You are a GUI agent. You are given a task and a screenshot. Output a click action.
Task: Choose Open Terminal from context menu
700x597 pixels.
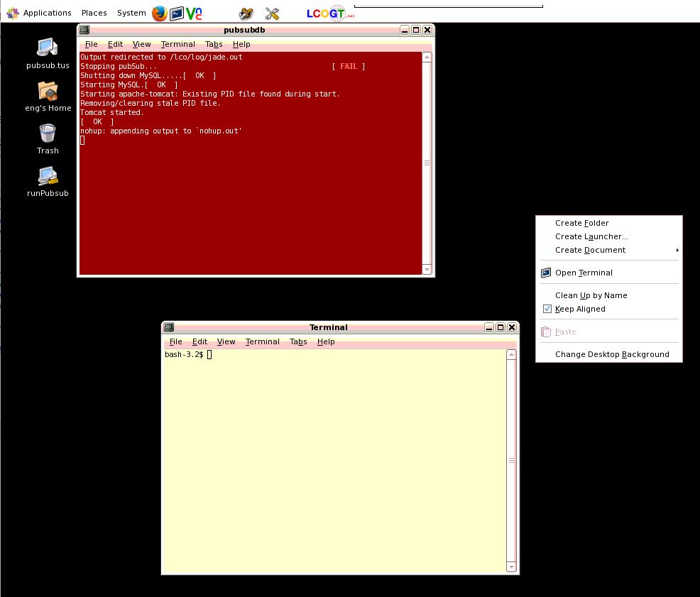(x=584, y=273)
